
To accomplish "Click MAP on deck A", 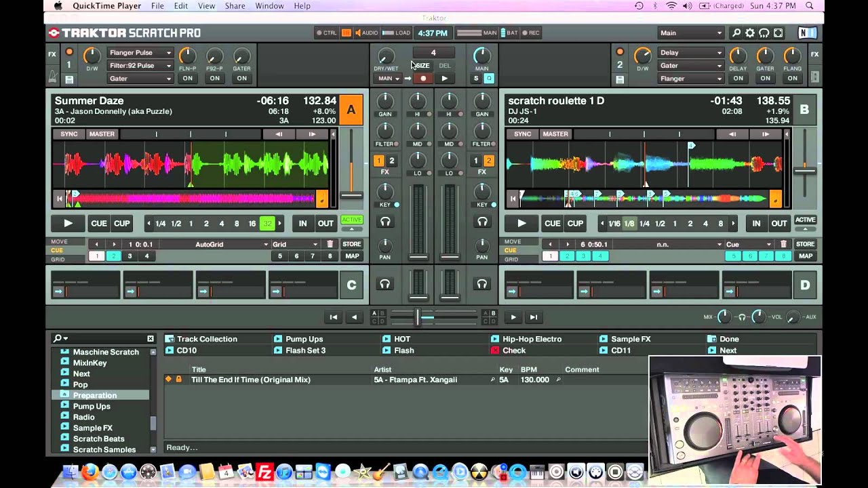I will coord(352,256).
